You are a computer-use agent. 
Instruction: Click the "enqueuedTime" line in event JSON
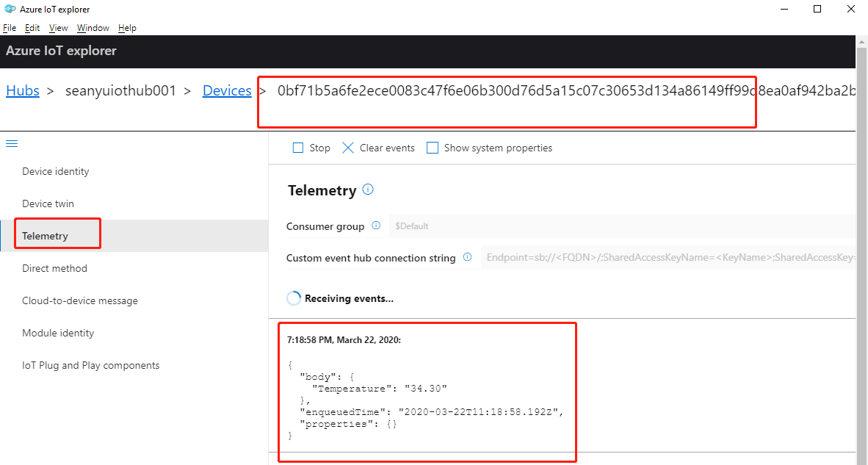point(431,412)
